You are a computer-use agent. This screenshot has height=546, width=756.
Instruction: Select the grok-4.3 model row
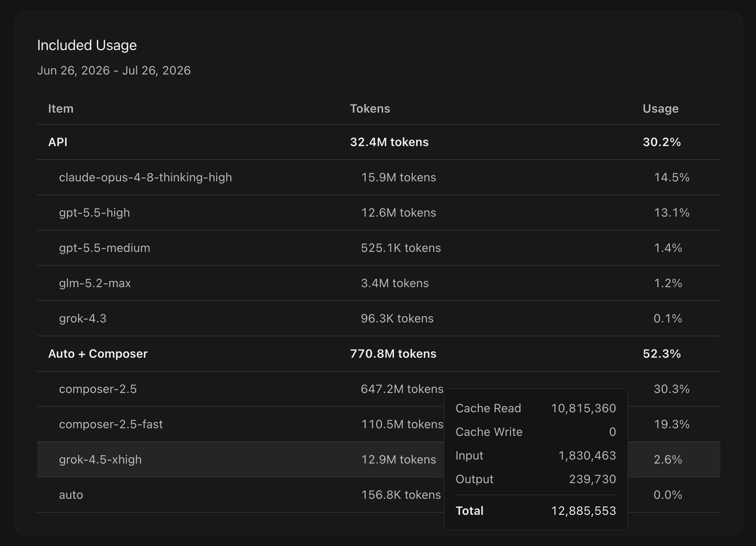378,319
